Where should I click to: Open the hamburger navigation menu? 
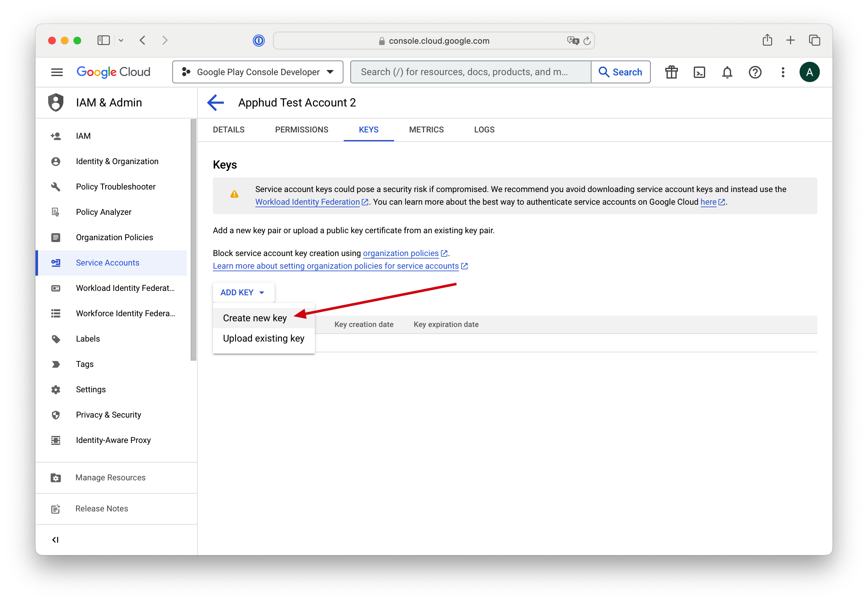(x=57, y=72)
